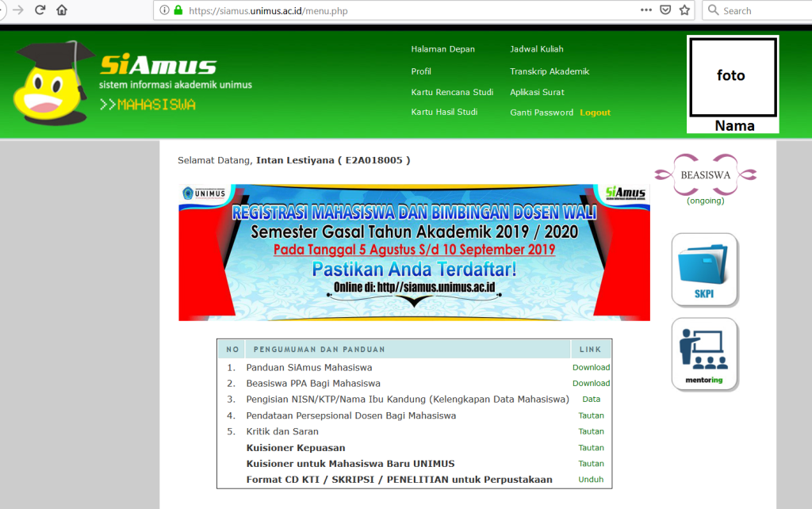Save page to Pocket icon
This screenshot has height=509, width=812.
(x=665, y=10)
